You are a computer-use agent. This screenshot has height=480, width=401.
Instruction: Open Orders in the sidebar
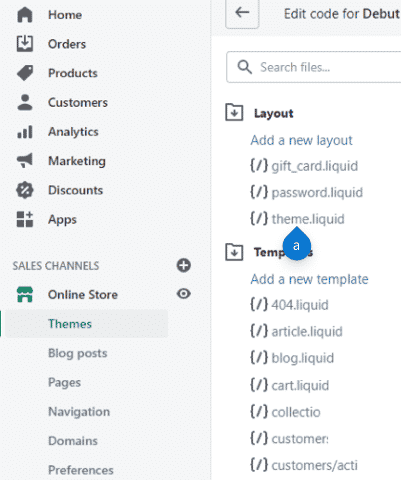click(x=67, y=44)
